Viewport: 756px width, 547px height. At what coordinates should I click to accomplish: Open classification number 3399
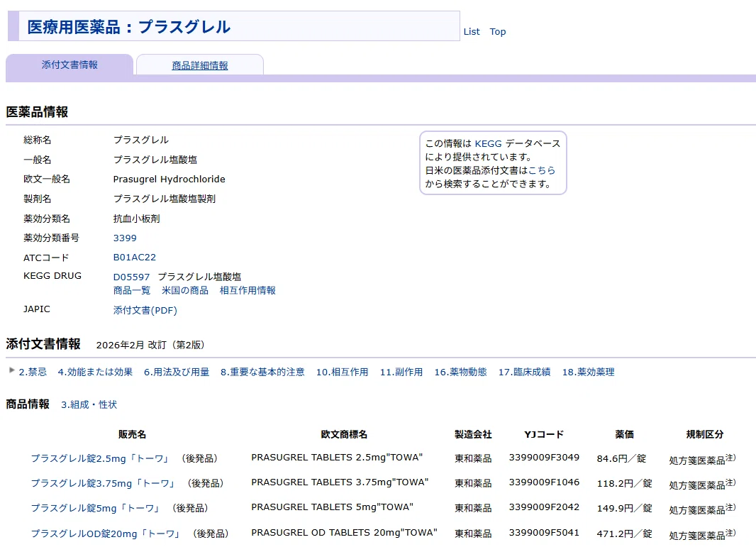coord(125,238)
